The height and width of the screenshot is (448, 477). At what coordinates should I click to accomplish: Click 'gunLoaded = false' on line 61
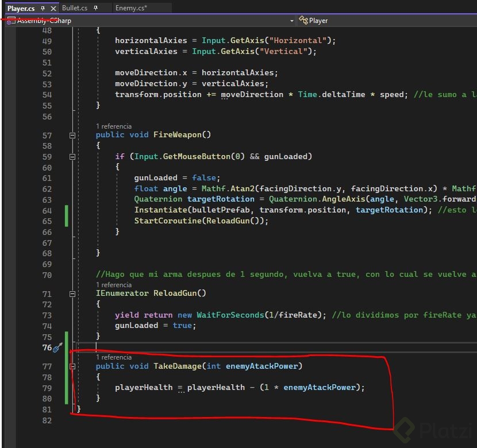coord(175,178)
